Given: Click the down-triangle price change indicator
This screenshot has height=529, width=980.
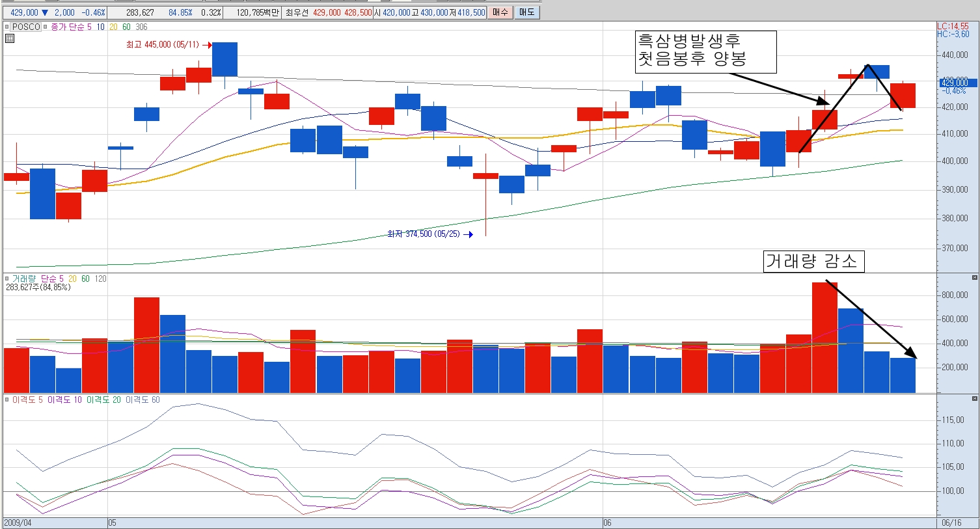Looking at the screenshot, I should [44, 12].
